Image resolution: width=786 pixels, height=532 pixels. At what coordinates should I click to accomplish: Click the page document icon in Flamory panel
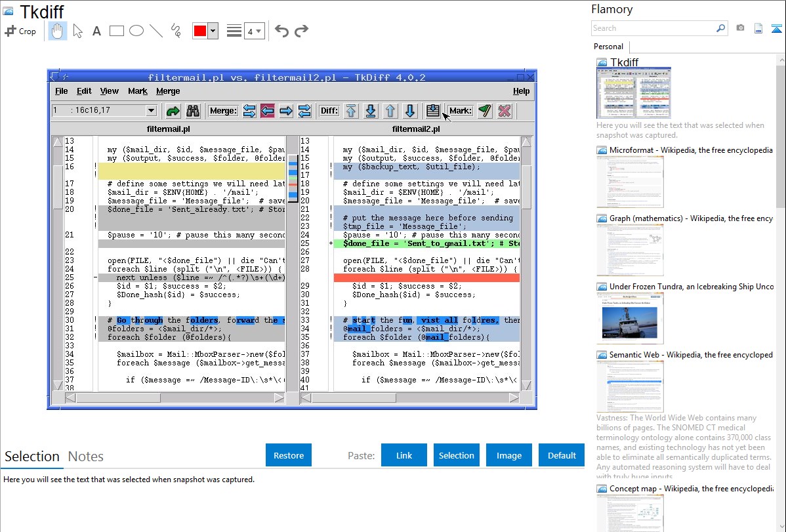click(758, 28)
